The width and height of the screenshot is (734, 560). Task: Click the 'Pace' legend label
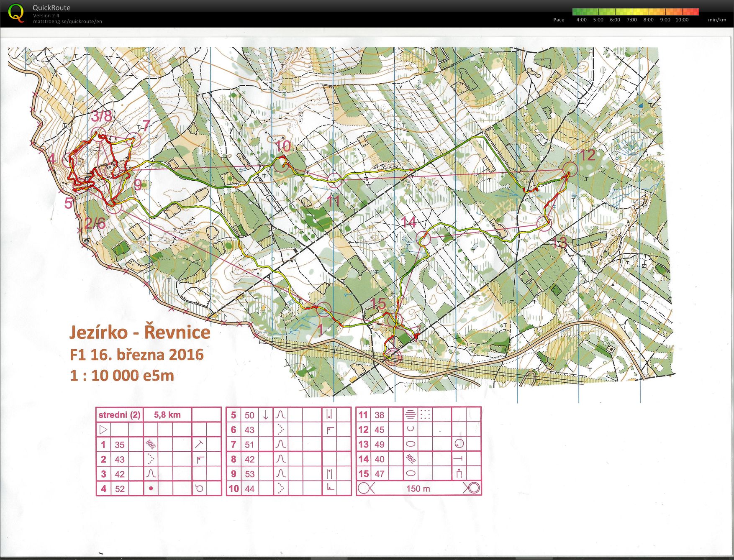[x=559, y=20]
